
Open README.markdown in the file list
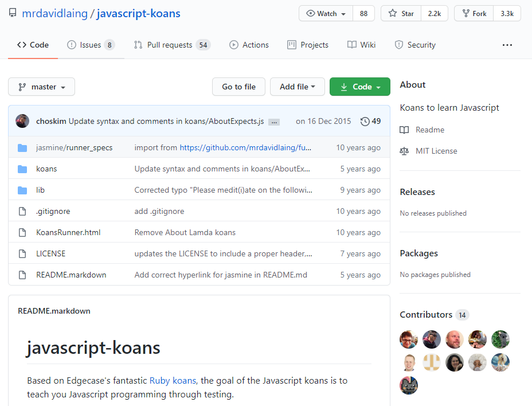[71, 275]
